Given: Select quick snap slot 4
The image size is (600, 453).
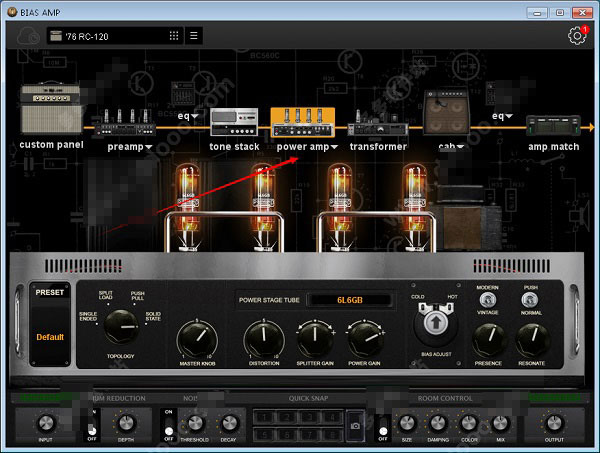Looking at the screenshot, I should [x=333, y=417].
